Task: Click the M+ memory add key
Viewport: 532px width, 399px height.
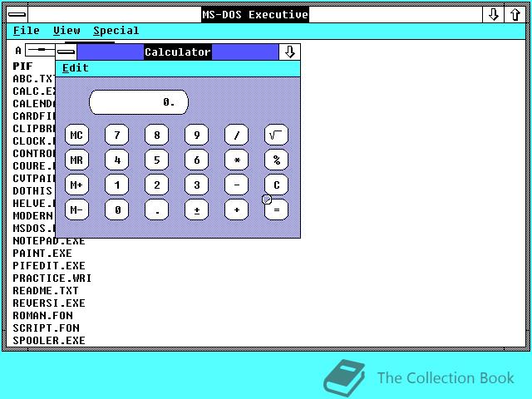Action: [76, 185]
